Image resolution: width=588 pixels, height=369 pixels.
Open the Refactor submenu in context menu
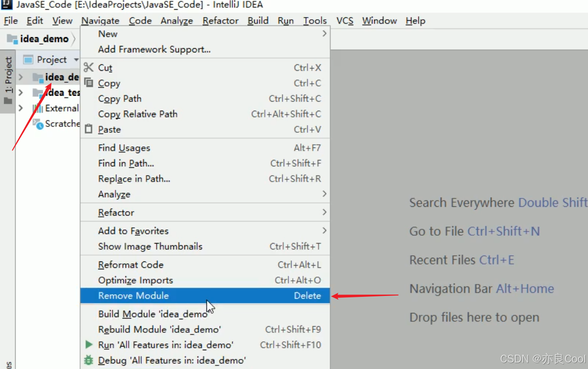(x=205, y=212)
